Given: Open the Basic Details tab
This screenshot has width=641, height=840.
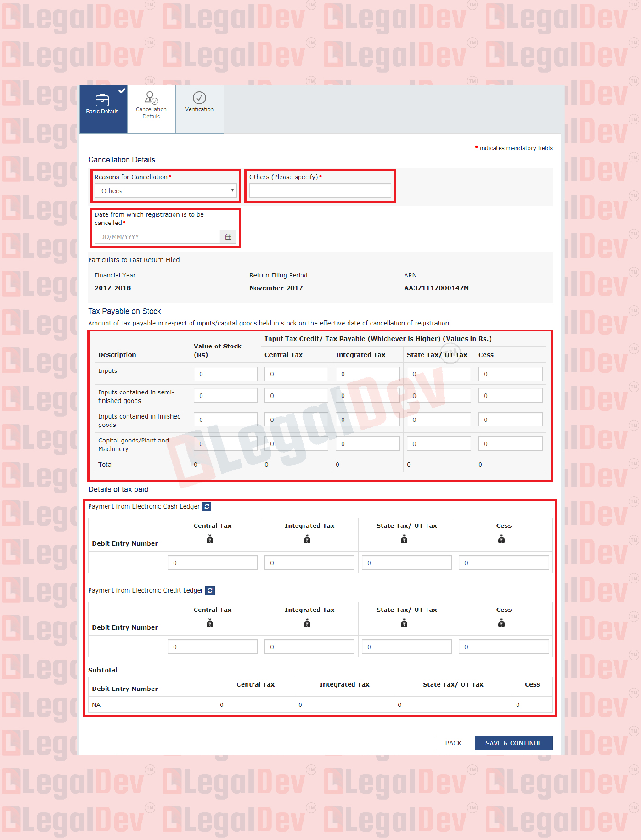Looking at the screenshot, I should coord(103,109).
